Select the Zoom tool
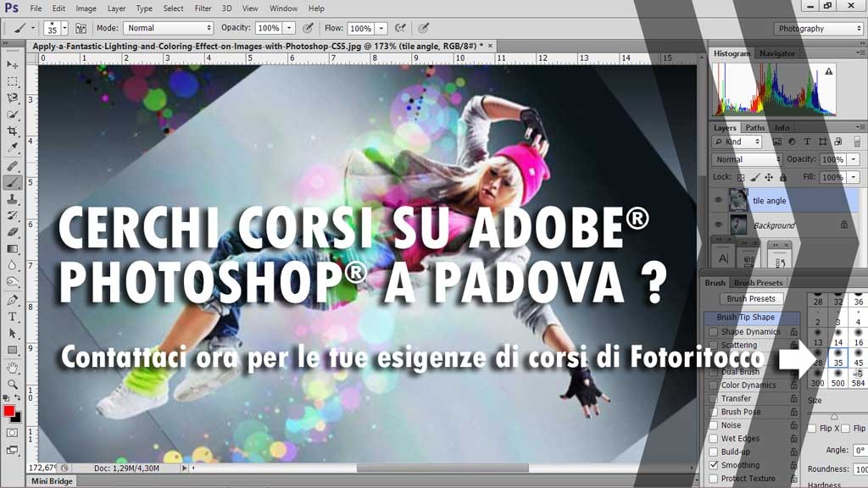This screenshot has width=868, height=488. pyautogui.click(x=12, y=385)
